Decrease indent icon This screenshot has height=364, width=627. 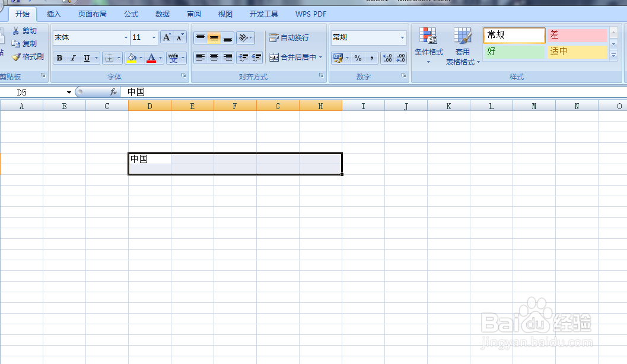click(243, 58)
